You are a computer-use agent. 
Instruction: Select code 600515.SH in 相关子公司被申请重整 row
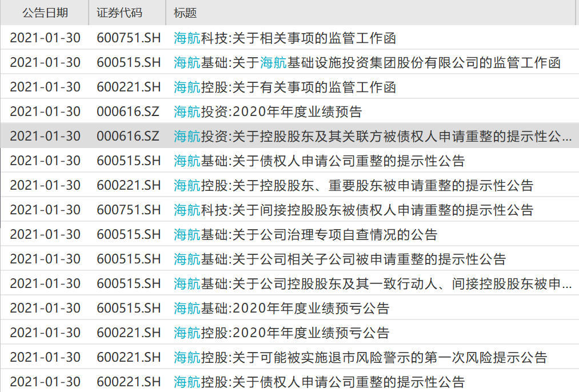pos(129,259)
